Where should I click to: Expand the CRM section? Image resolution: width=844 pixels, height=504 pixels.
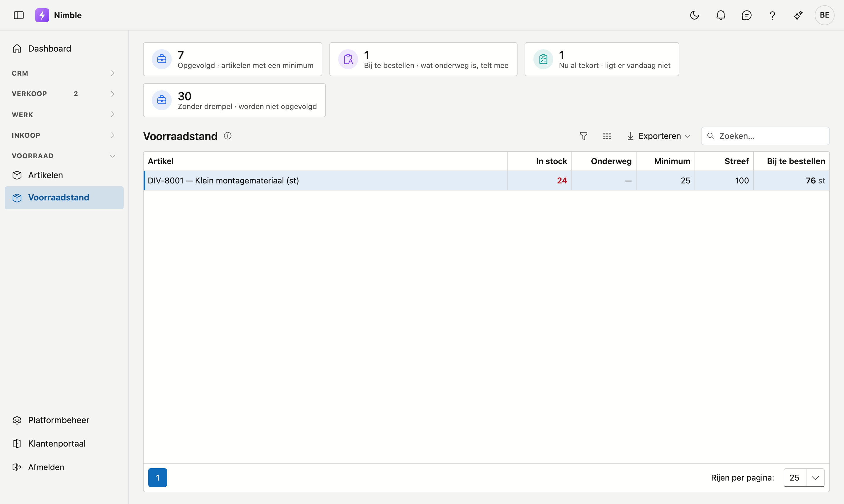pyautogui.click(x=64, y=73)
